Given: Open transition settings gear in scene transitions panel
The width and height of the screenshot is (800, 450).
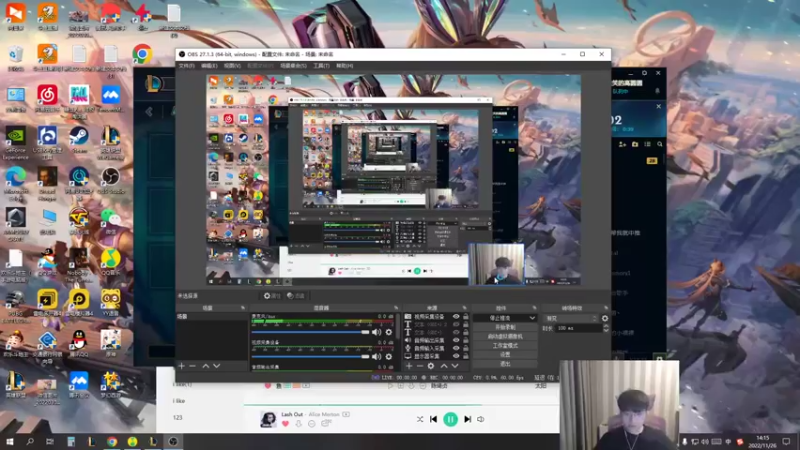Looking at the screenshot, I should click(x=605, y=318).
